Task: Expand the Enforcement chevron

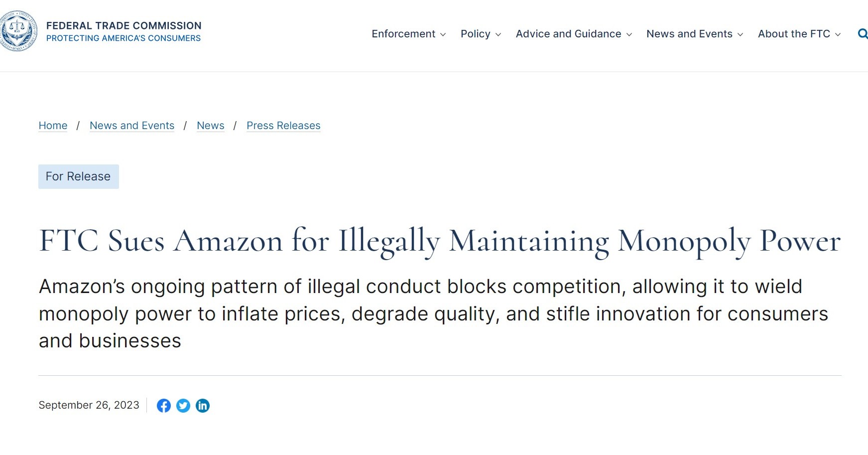Action: [x=443, y=34]
